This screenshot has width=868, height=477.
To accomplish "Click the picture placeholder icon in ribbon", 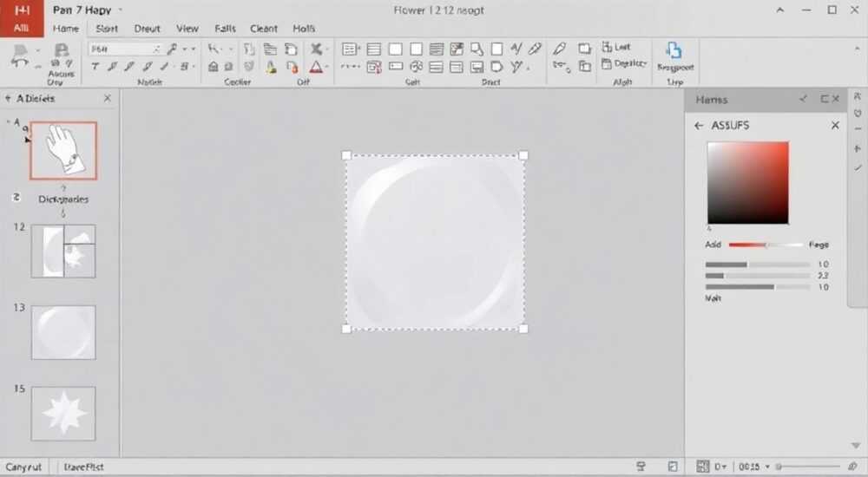I will coord(457,49).
